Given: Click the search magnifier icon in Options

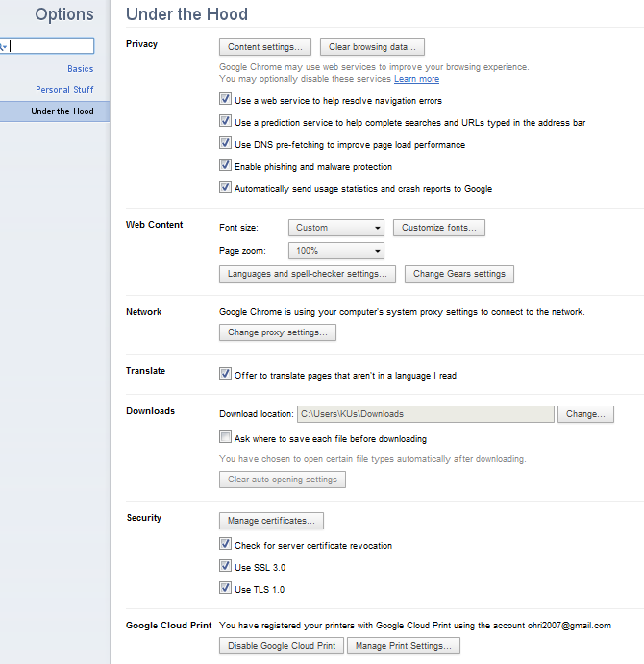Looking at the screenshot, I should point(3,46).
